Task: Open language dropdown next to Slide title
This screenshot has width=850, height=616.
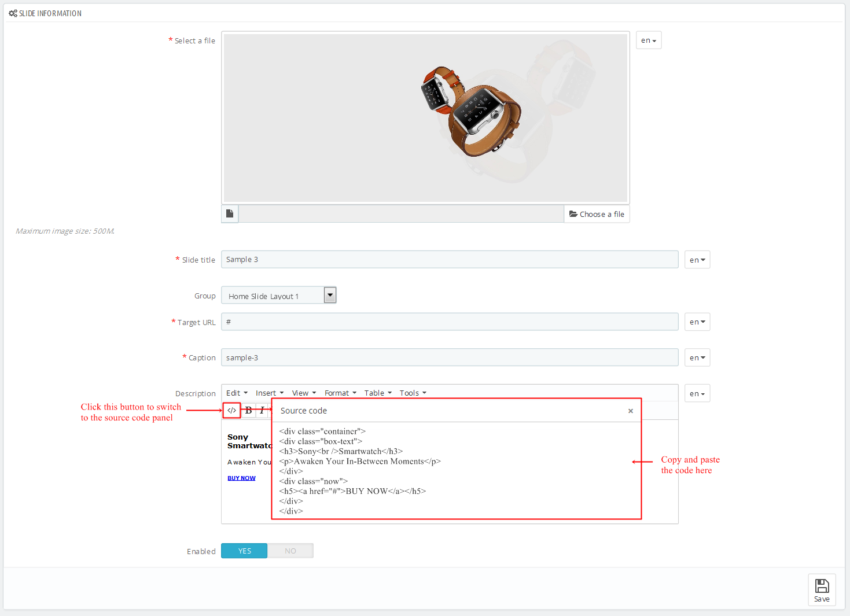Action: (x=697, y=260)
